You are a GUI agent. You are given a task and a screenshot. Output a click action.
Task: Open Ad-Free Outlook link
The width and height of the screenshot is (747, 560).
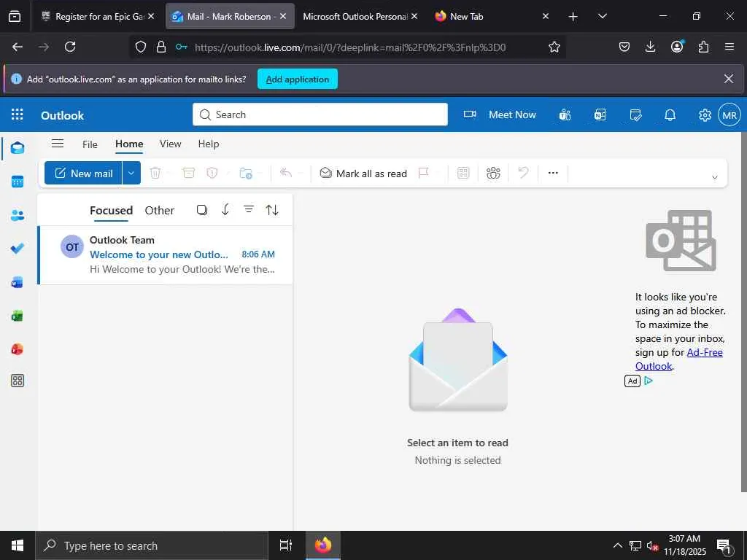(x=679, y=359)
